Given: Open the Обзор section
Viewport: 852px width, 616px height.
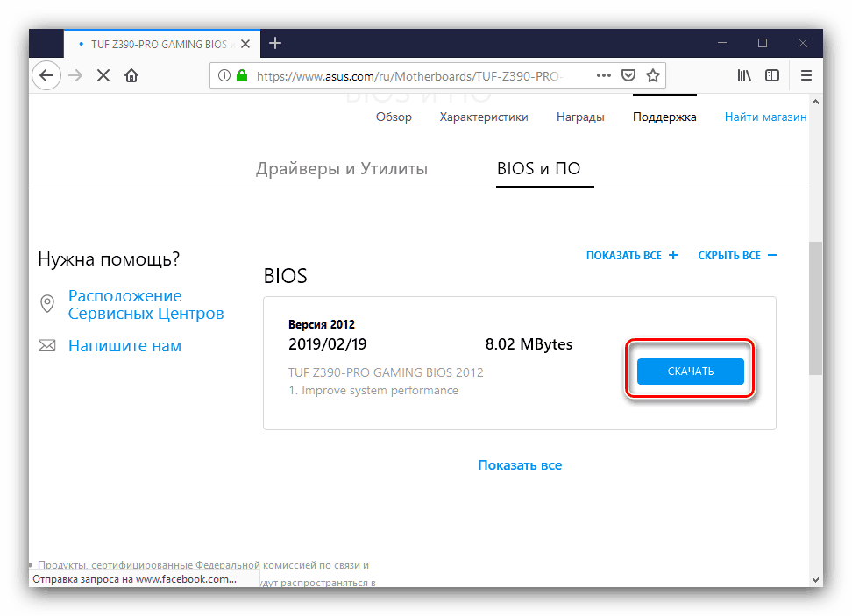Looking at the screenshot, I should click(x=394, y=117).
